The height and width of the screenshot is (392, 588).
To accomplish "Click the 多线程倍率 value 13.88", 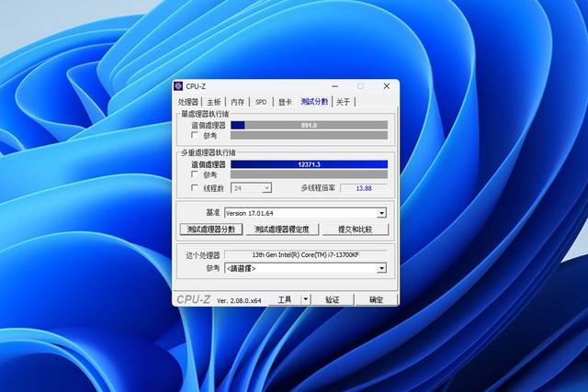I will pos(364,188).
